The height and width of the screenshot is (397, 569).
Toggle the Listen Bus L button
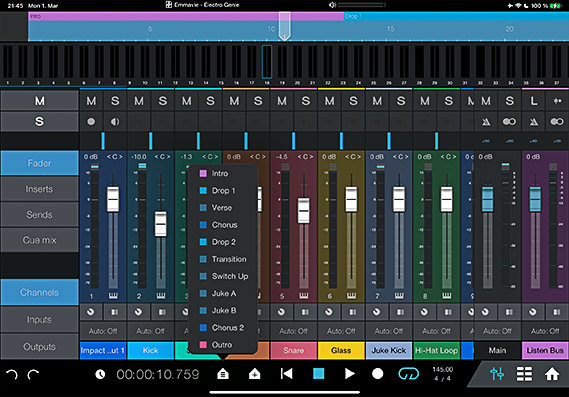point(533,101)
